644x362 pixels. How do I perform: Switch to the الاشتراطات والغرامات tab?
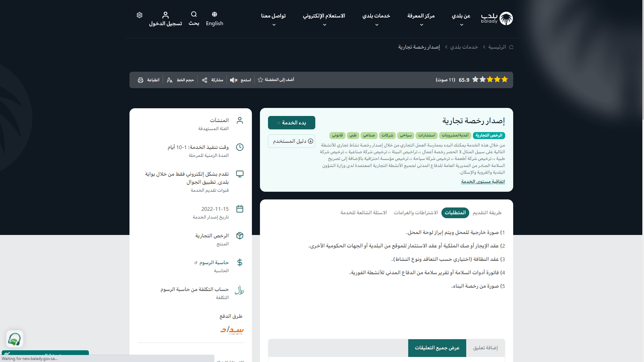416,213
